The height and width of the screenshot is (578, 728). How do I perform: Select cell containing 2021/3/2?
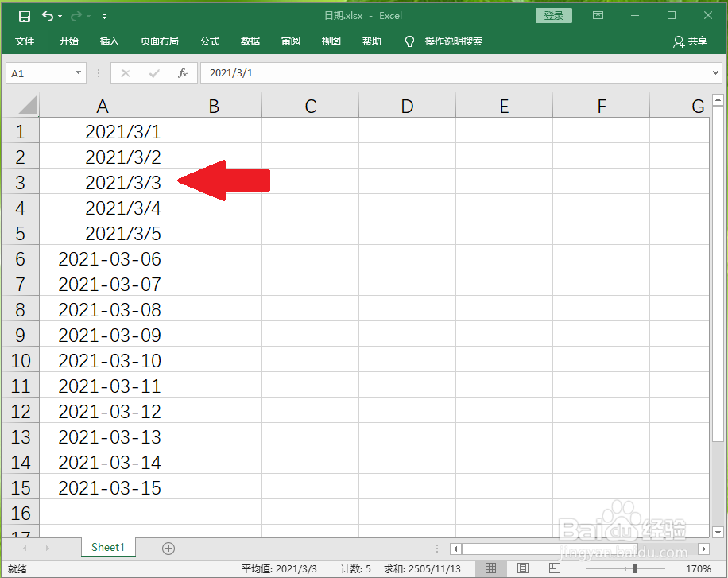[x=103, y=157]
